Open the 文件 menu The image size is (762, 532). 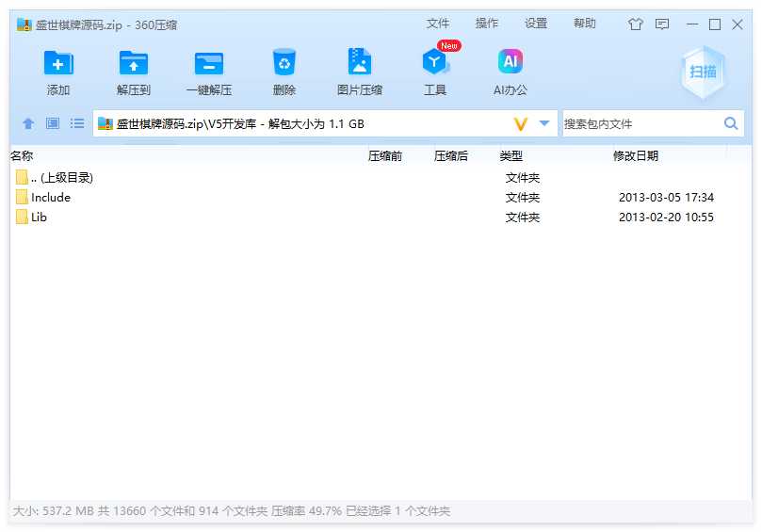point(438,24)
